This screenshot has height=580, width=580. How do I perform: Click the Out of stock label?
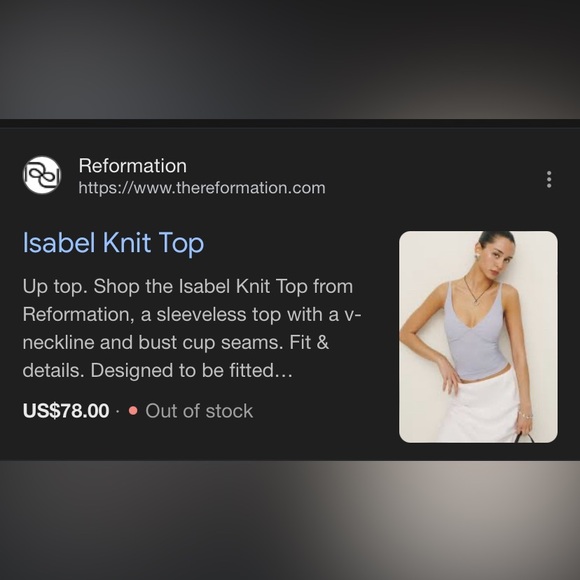point(199,411)
